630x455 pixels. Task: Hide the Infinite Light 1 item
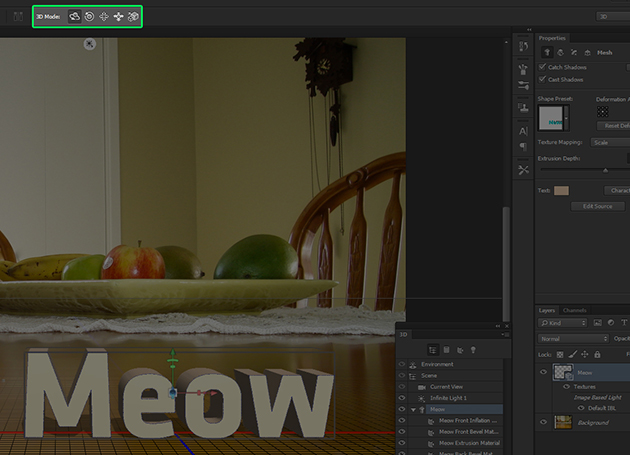(402, 398)
